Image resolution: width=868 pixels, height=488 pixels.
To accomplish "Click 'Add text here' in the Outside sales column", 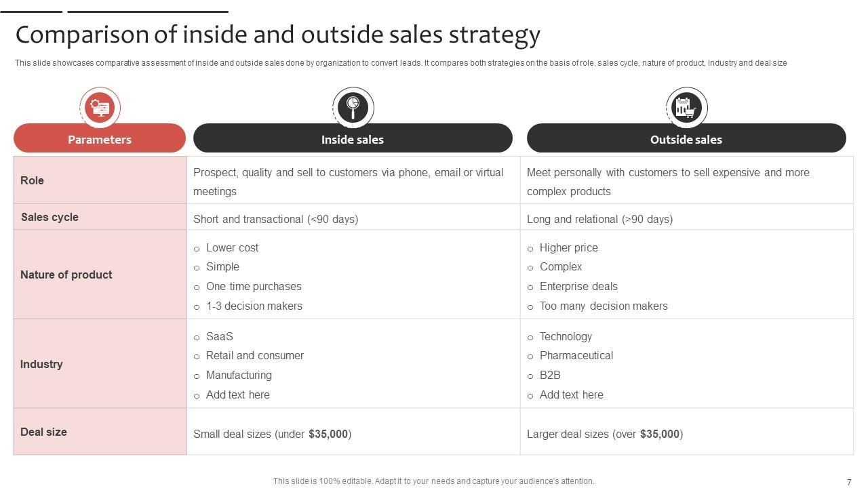I will pyautogui.click(x=571, y=394).
